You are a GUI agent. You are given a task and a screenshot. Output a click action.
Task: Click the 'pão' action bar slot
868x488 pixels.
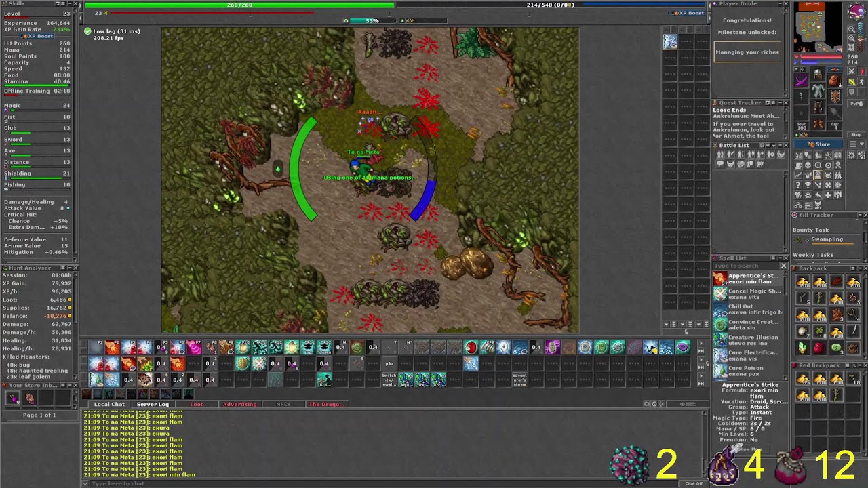pyautogui.click(x=389, y=364)
